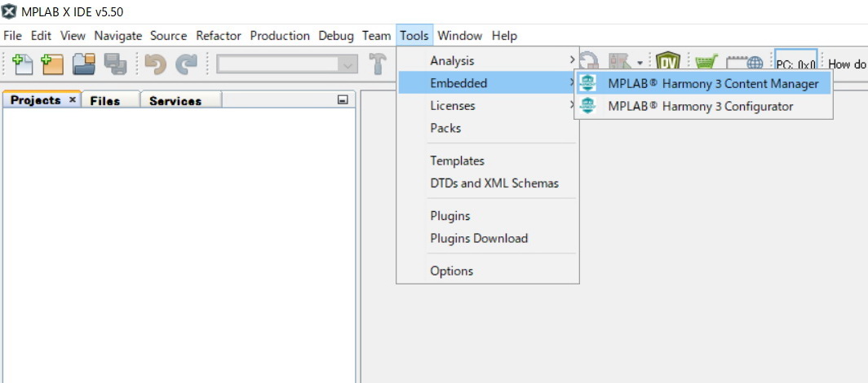Switch to the Files tab
The width and height of the screenshot is (868, 383).
tap(105, 100)
